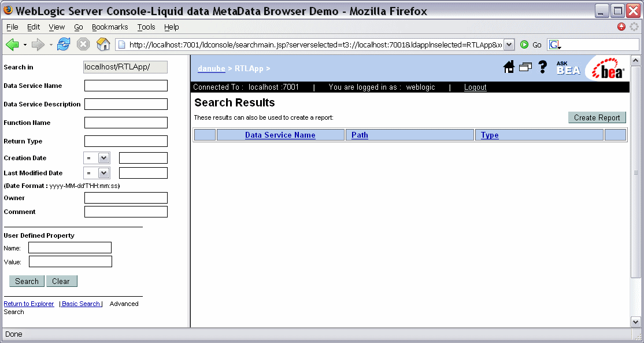Viewport: 644px width, 343px height.
Task: Switch to Basic Search link
Action: coord(81,304)
